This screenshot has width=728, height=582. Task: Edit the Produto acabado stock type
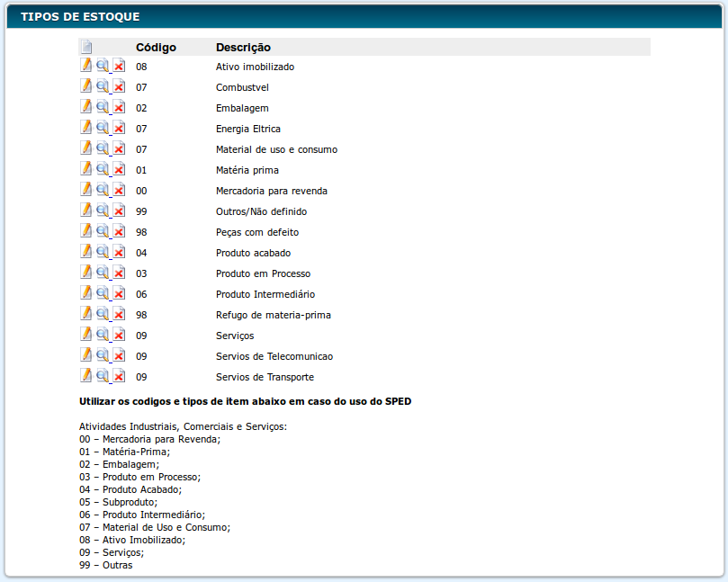[86, 252]
